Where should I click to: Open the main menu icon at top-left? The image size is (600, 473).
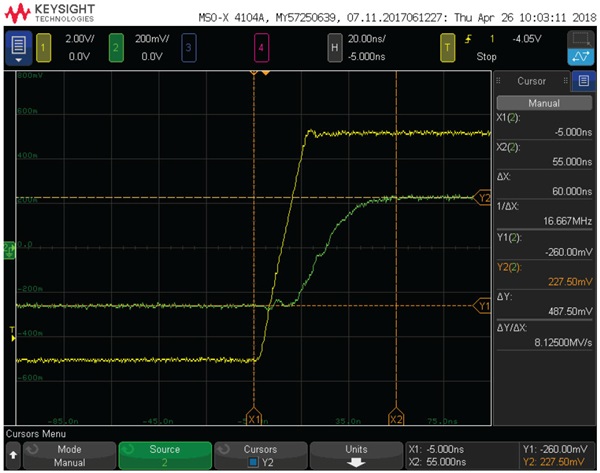(x=18, y=47)
